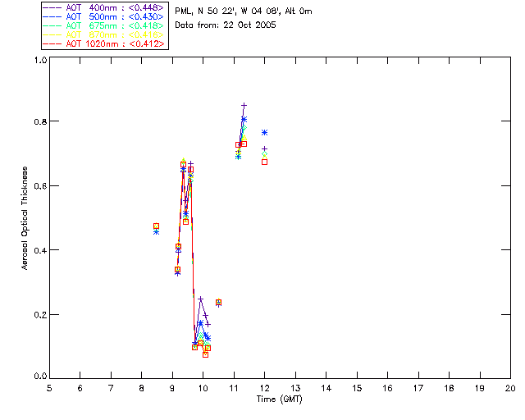Click the x-axis tick label 5
525x420 pixels.
point(49,388)
